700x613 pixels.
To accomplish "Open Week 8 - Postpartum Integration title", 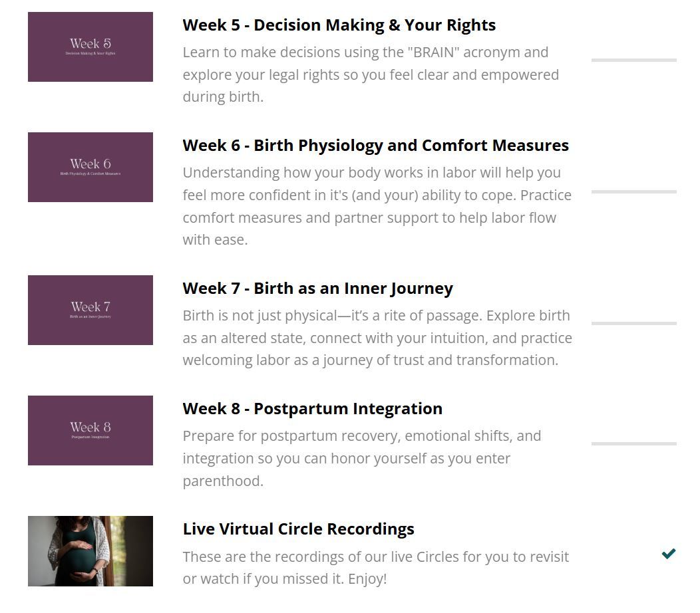I will (312, 409).
